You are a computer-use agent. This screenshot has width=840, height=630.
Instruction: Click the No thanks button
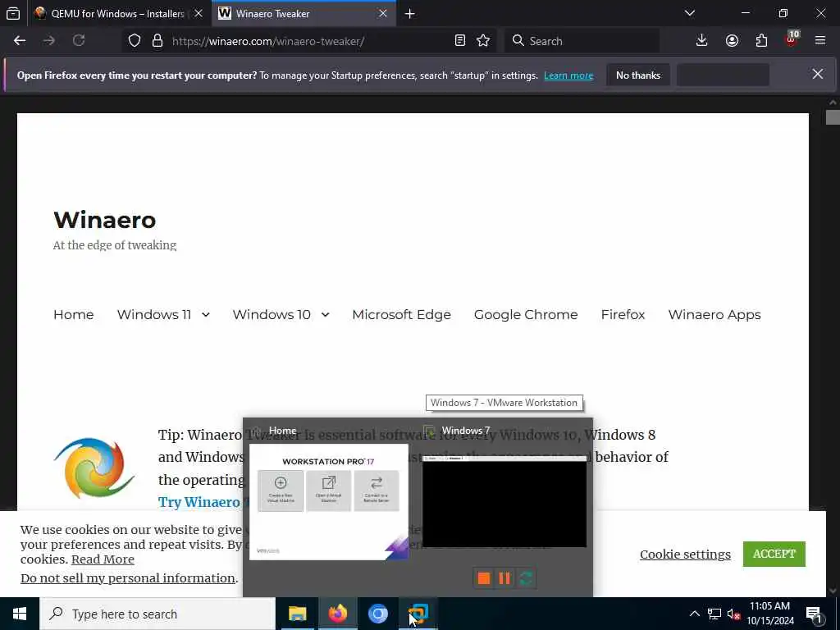(x=638, y=75)
